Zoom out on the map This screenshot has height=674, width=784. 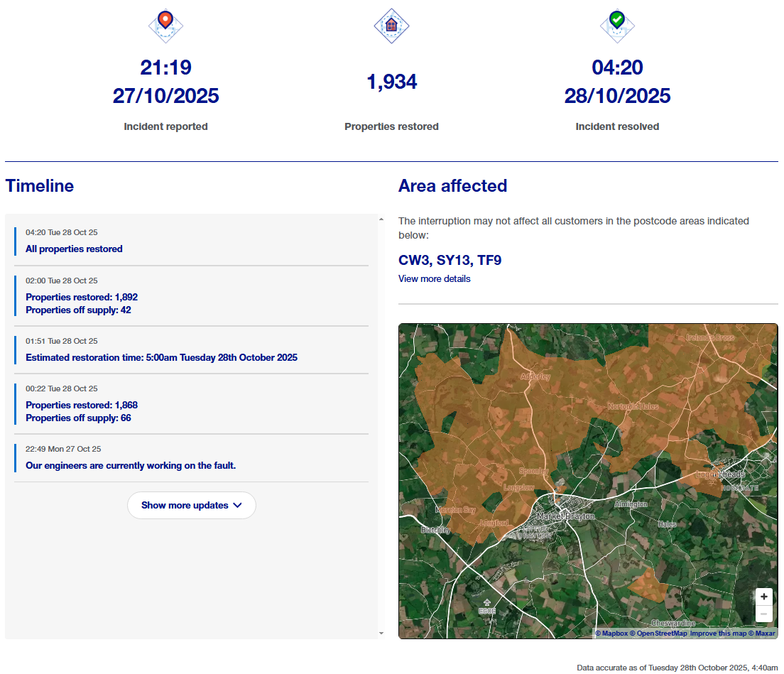pos(763,614)
